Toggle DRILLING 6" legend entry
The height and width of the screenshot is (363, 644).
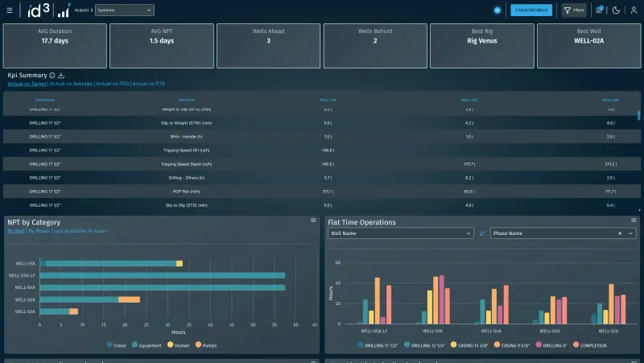click(551, 345)
